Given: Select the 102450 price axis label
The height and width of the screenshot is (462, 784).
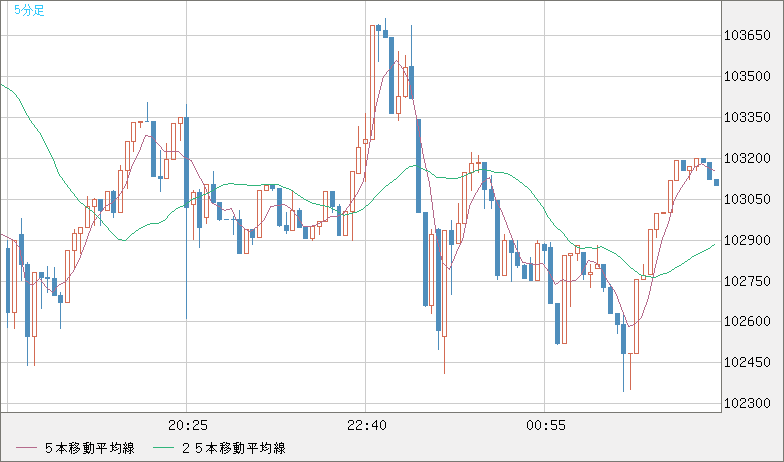Looking at the screenshot, I should pyautogui.click(x=747, y=362).
